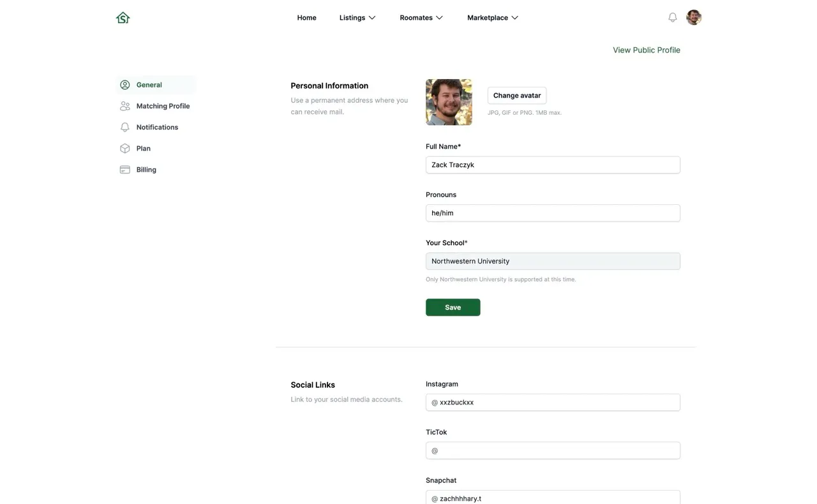Focus the Pronouns text field
The width and height of the screenshot is (817, 504).
point(553,213)
